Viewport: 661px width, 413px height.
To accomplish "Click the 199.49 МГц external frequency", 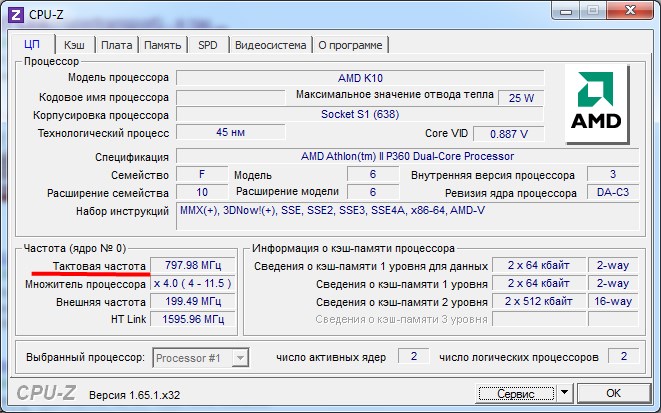I will 193,301.
